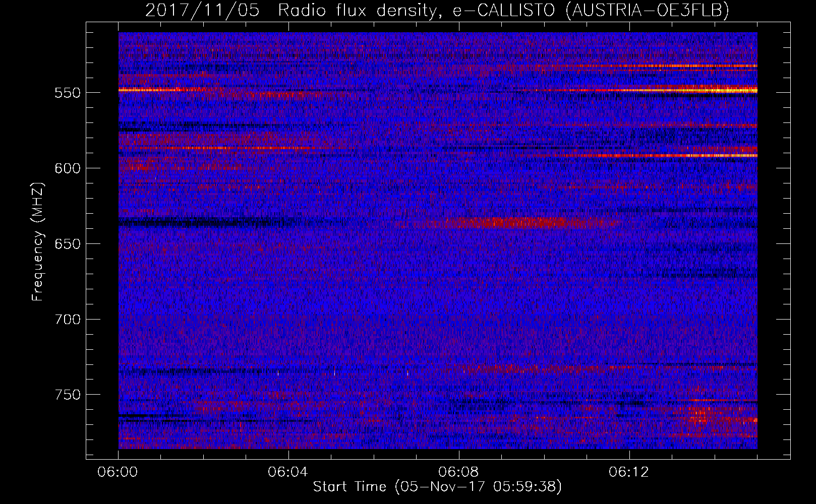Click the plot title with date 2017/11/05
Screen dimensions: 816x504
point(437,10)
